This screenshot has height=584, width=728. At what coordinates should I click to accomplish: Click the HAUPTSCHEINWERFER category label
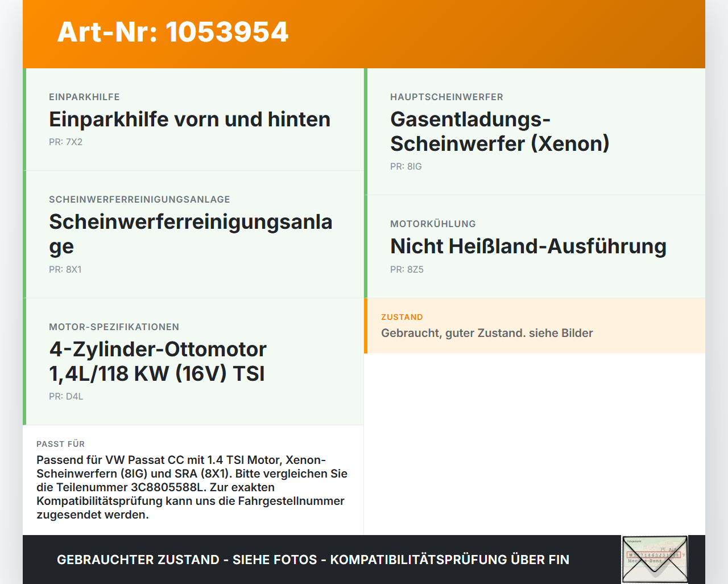click(446, 97)
